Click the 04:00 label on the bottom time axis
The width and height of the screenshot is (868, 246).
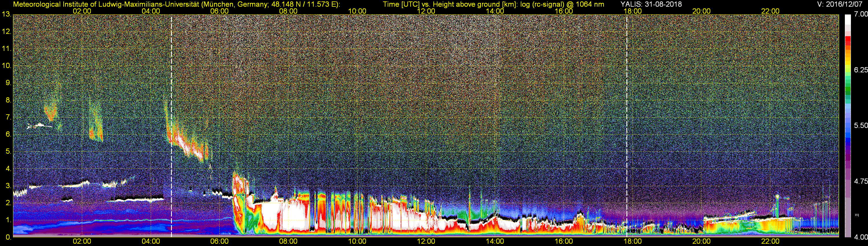pyautogui.click(x=151, y=241)
